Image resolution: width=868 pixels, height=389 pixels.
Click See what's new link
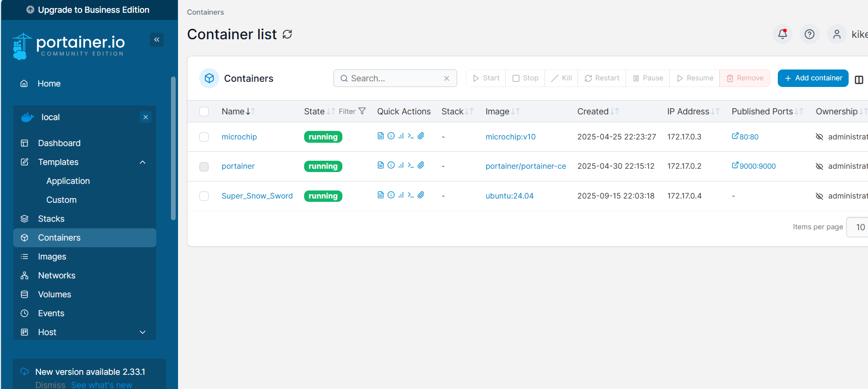[x=102, y=385]
